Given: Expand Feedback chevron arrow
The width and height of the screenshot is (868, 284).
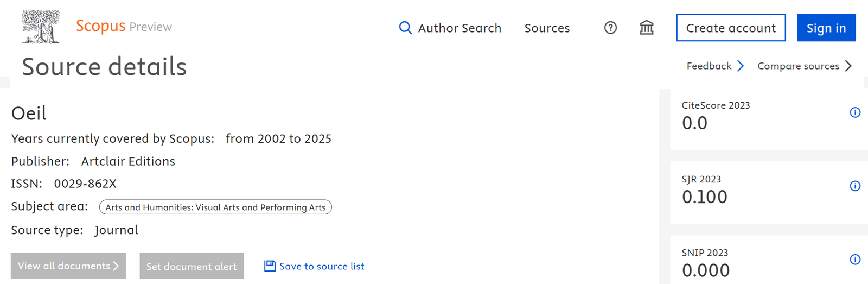Looking at the screenshot, I should pos(741,66).
